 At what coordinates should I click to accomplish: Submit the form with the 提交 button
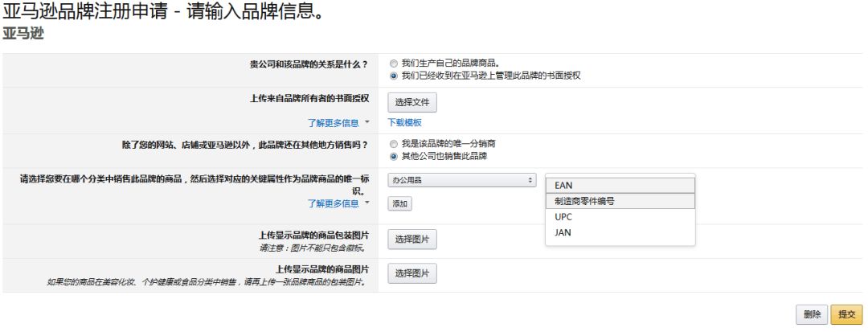(x=846, y=314)
